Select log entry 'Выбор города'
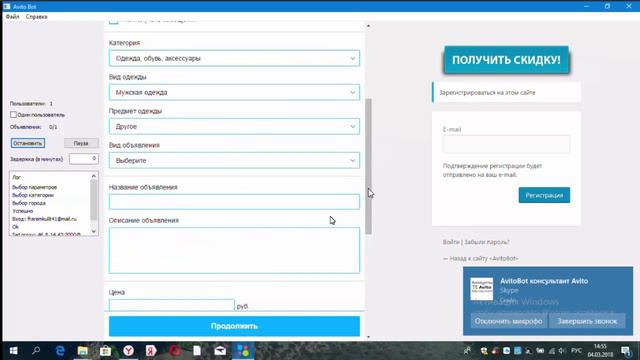Screen dimensions: 640x360 (x=29, y=203)
